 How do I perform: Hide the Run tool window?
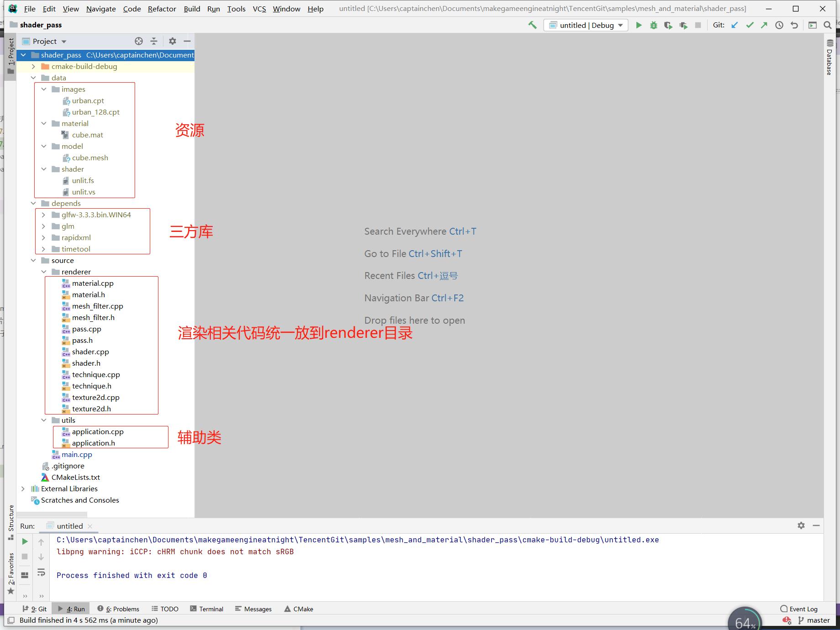(x=816, y=525)
